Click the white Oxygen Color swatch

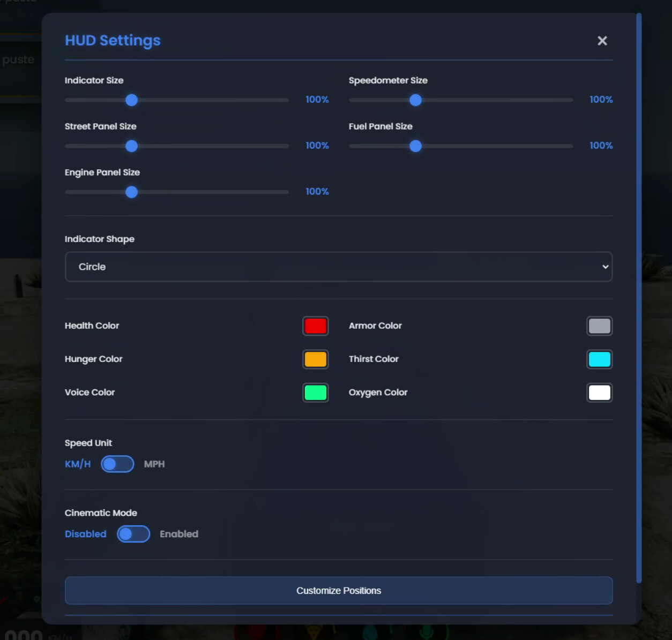[599, 393]
